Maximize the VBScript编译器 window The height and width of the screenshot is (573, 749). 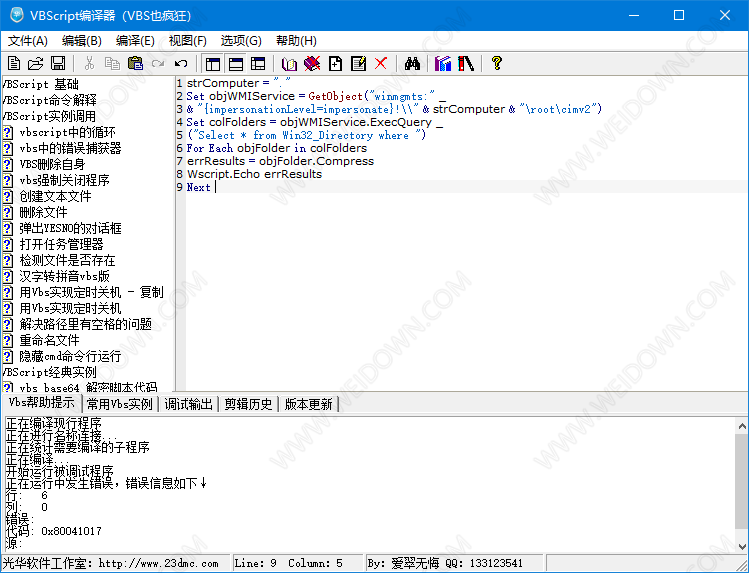(x=679, y=15)
